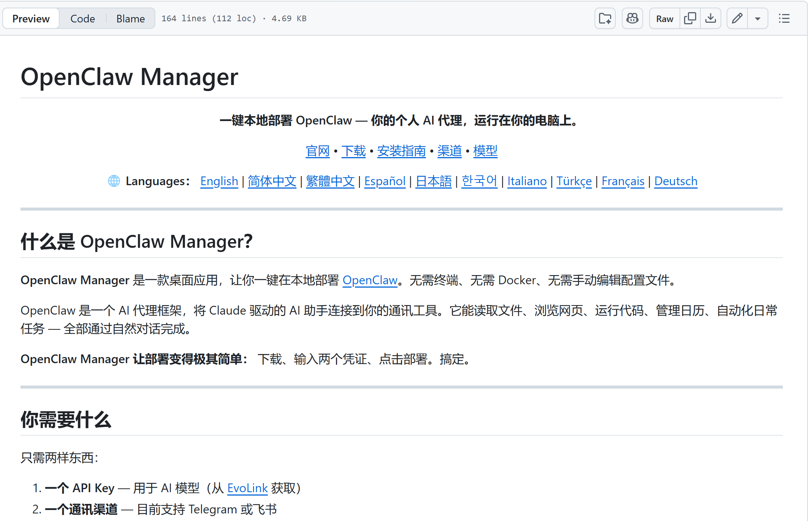Open file in Copilot chat icon
Viewport: 812px width, 521px height.
[x=632, y=18]
